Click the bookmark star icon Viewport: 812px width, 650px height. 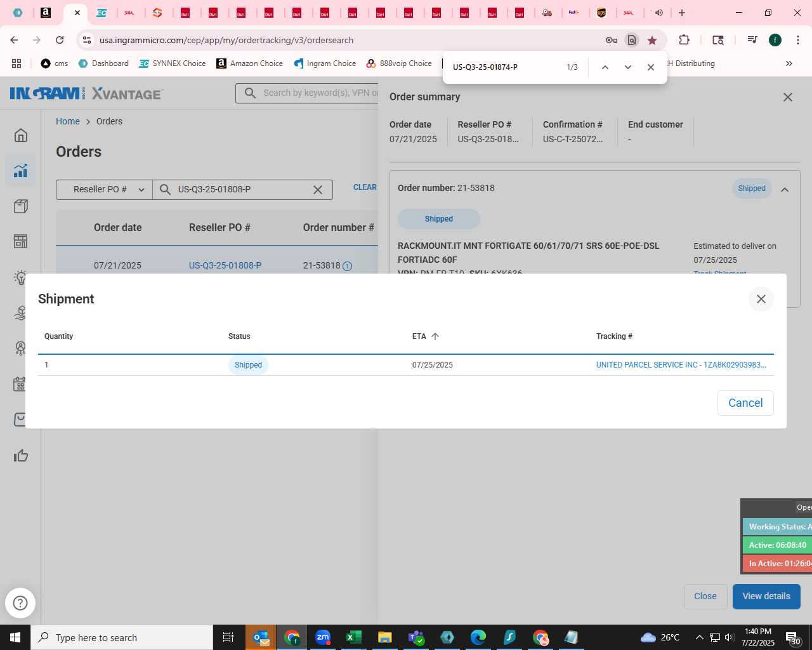(x=652, y=40)
